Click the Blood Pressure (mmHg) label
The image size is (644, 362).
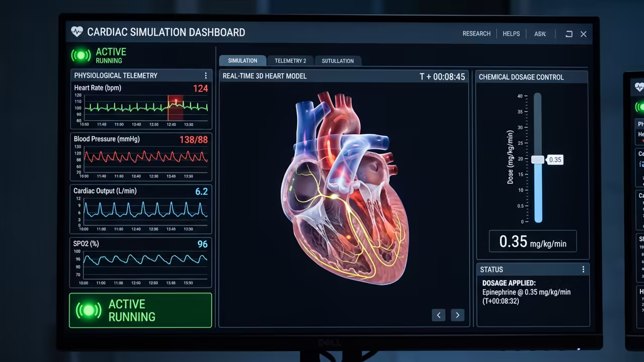107,139
